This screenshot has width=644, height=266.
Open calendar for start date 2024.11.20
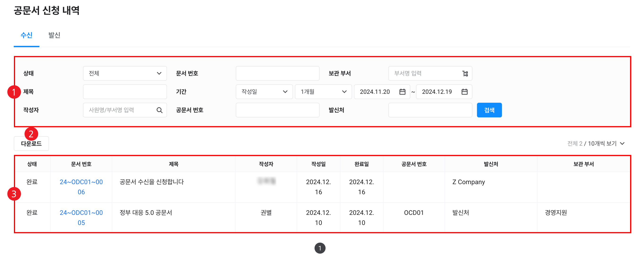pos(402,92)
